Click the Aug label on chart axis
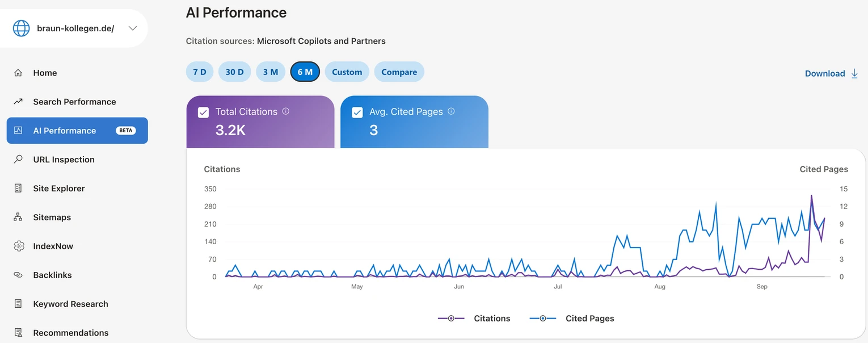The image size is (868, 343). (660, 287)
